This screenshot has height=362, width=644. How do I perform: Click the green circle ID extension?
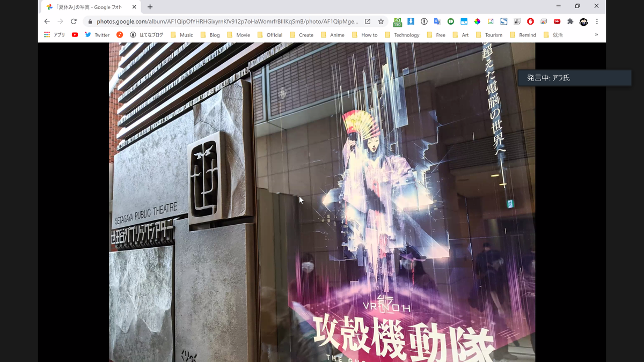tap(450, 21)
